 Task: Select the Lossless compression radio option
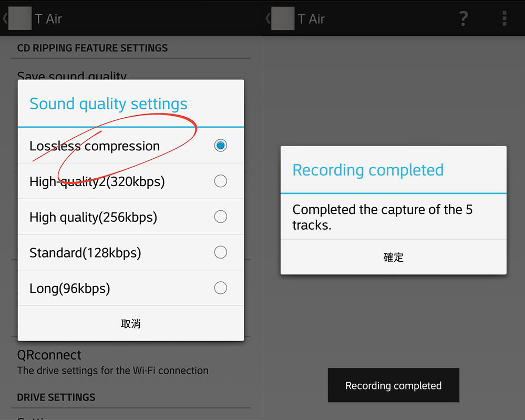(220, 146)
